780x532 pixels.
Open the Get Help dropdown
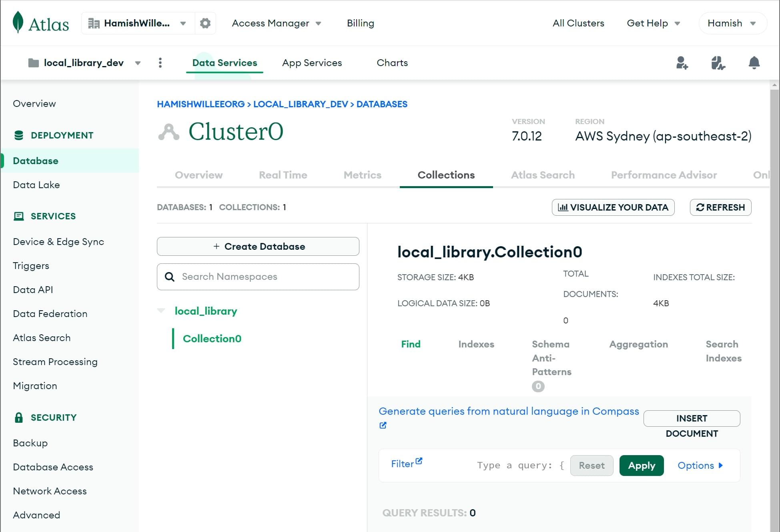[653, 23]
